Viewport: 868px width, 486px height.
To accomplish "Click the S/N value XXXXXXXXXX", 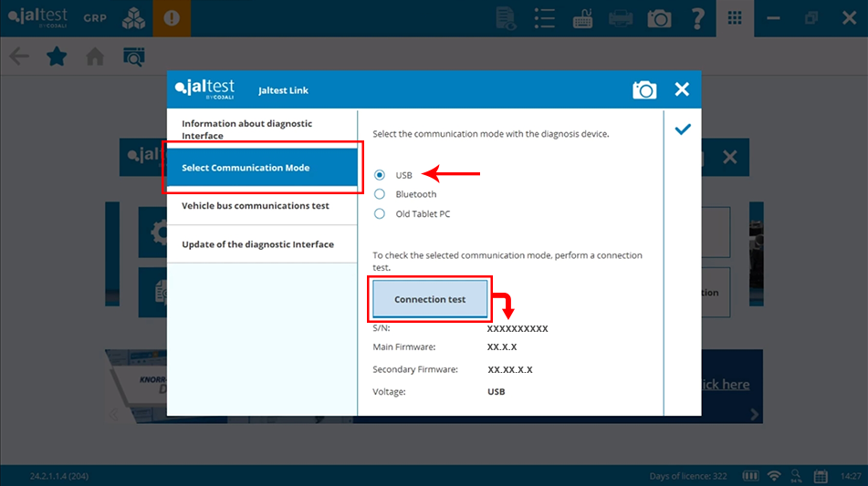I will (x=518, y=328).
